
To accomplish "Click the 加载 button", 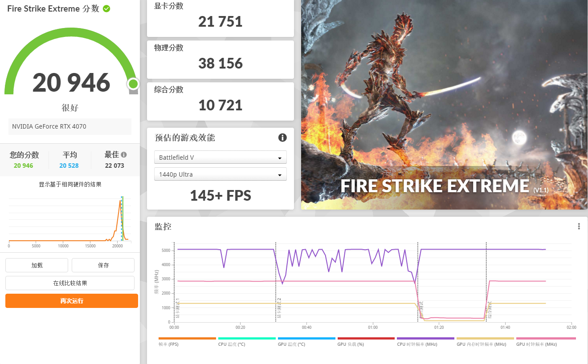I will 37,265.
